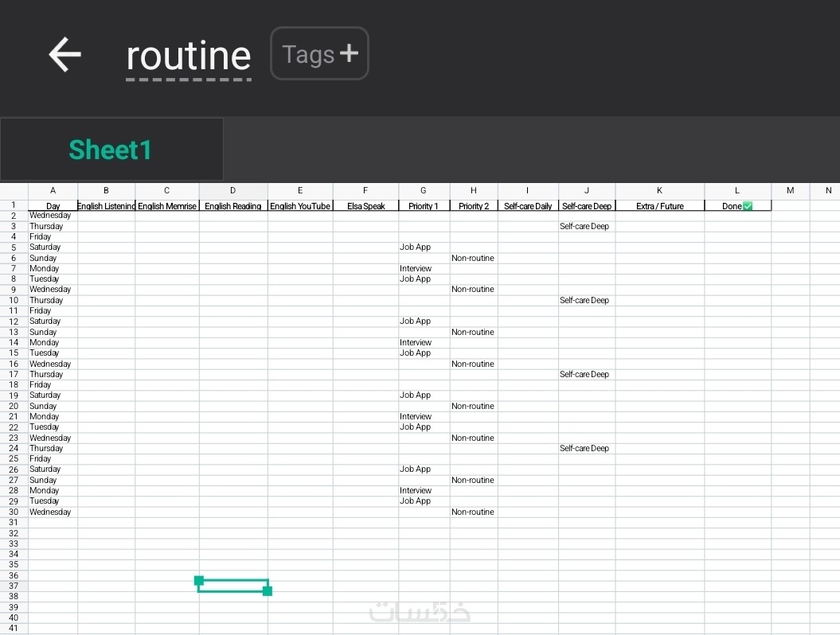Select 'Wednesday' cell in row 30
840x635 pixels.
pyautogui.click(x=53, y=512)
